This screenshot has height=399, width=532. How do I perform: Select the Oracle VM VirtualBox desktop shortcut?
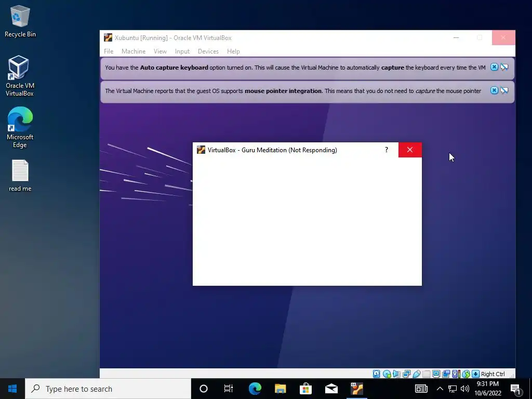click(20, 76)
